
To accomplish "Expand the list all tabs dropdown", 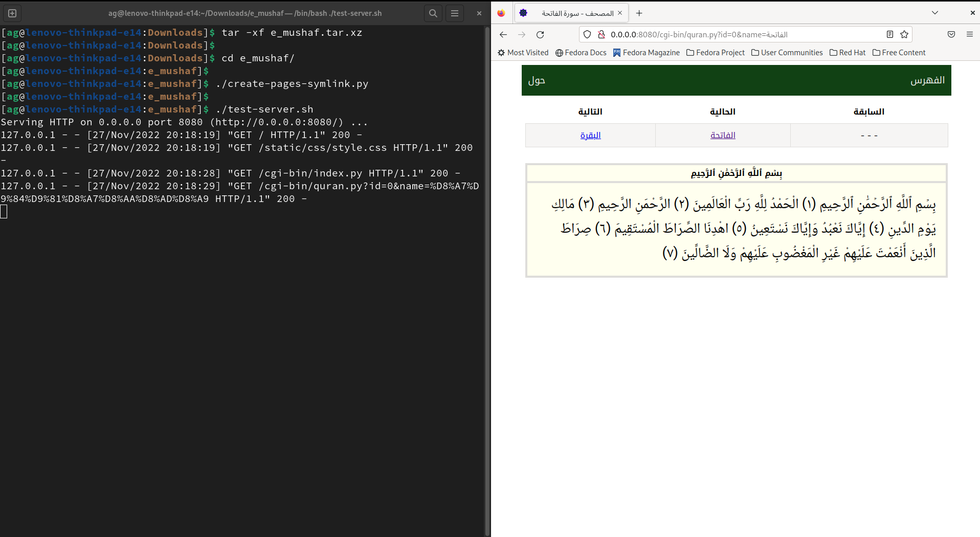I will 935,13.
